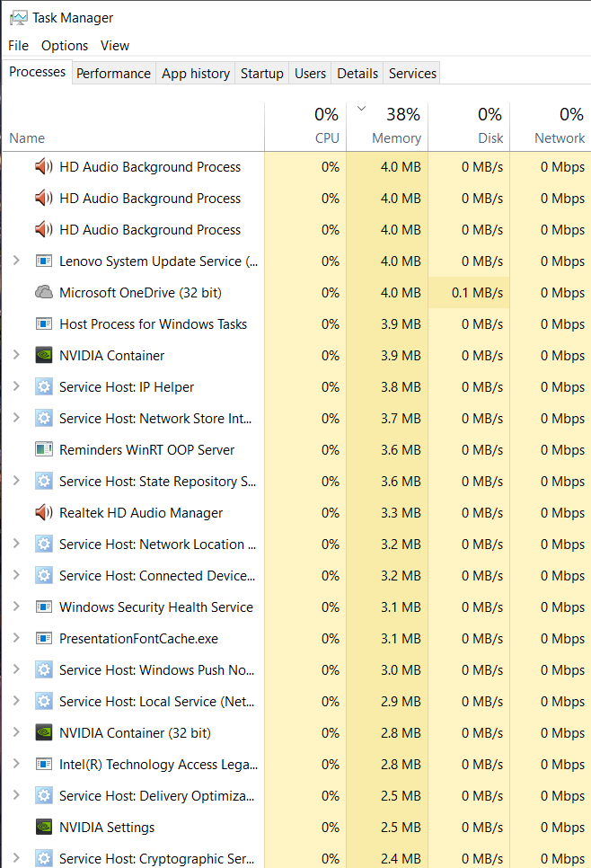This screenshot has height=868, width=591.
Task: Select the Processes tab
Action: [37, 72]
